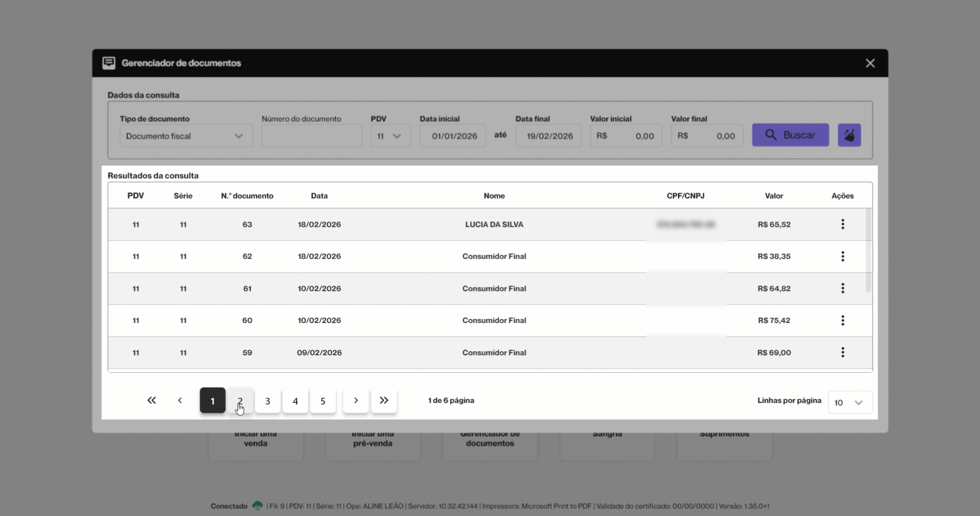Go to page 3 of results

tap(268, 401)
